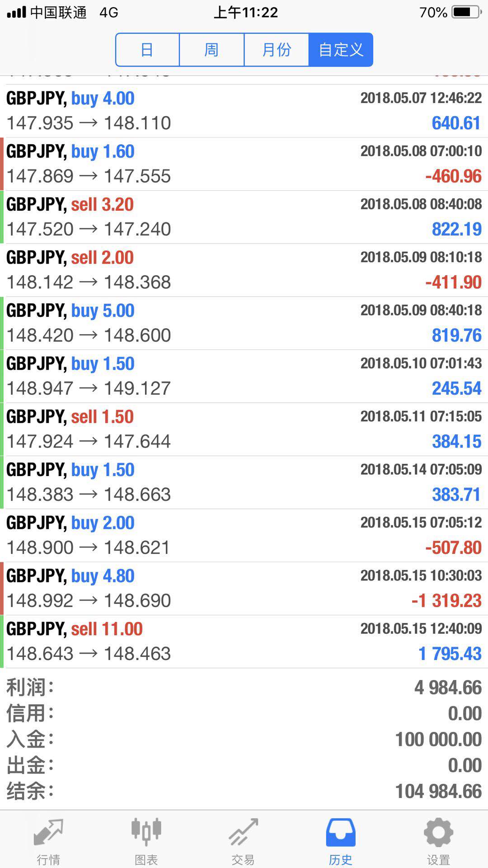Tap the 利润 profit summary line
Viewport: 488px width, 868px height.
pyautogui.click(x=244, y=688)
